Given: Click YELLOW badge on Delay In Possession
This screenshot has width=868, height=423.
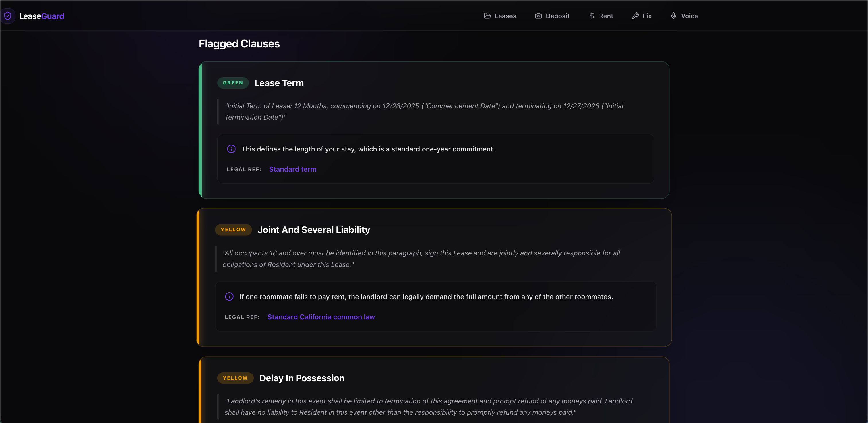Looking at the screenshot, I should 235,378.
